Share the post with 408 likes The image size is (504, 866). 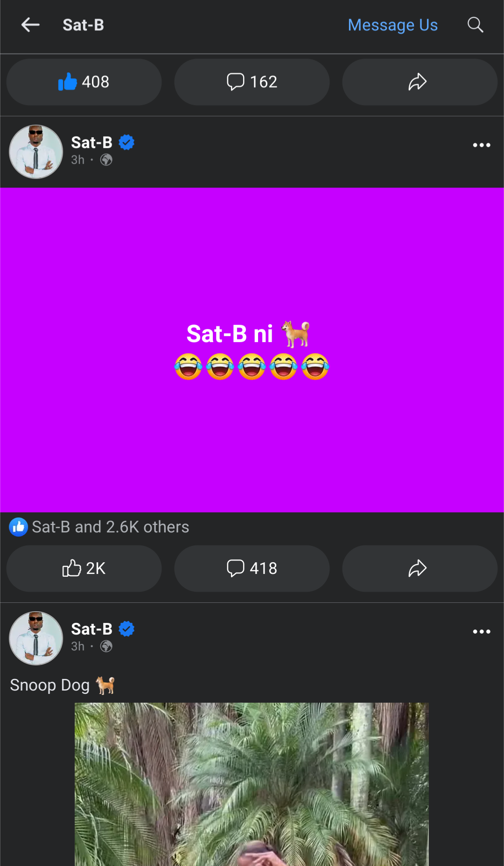point(419,82)
